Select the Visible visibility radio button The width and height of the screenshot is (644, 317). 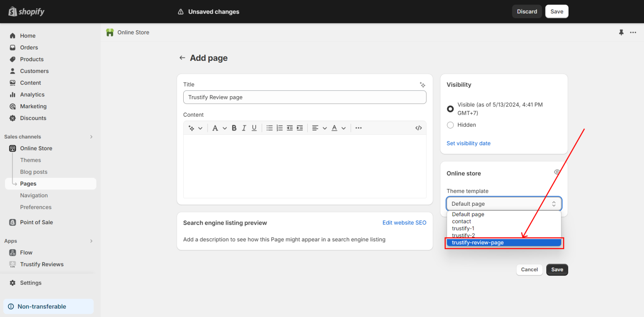click(x=450, y=108)
